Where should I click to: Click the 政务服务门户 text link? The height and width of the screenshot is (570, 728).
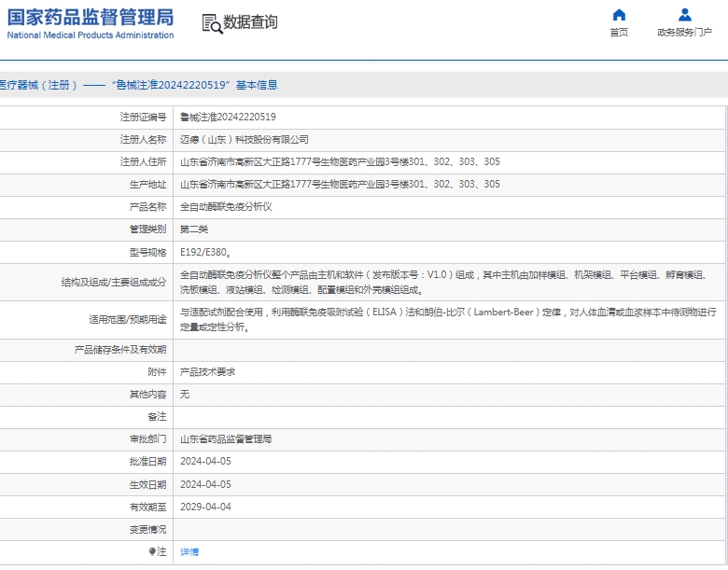pos(685,32)
